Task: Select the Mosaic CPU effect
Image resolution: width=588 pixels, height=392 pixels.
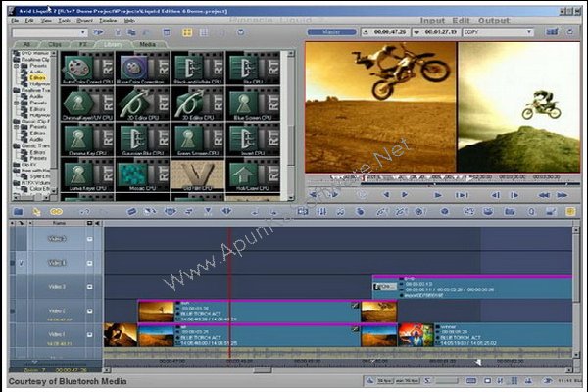Action: 142,174
